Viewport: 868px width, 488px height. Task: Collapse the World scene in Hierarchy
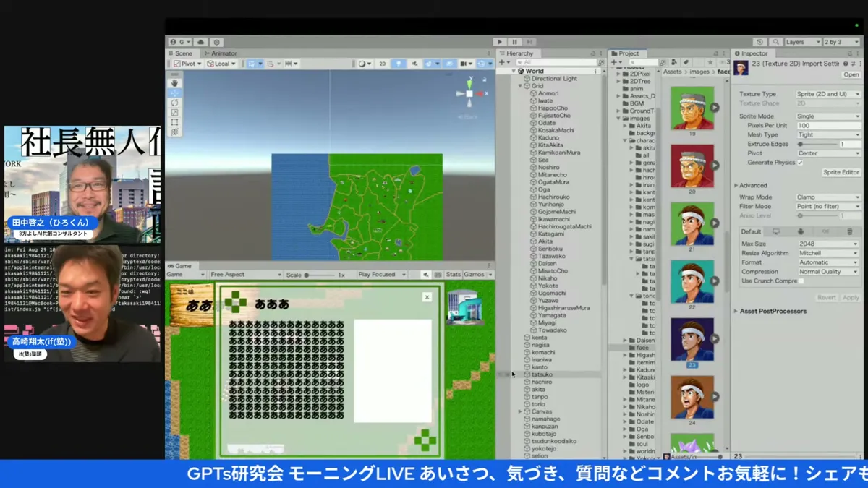514,71
